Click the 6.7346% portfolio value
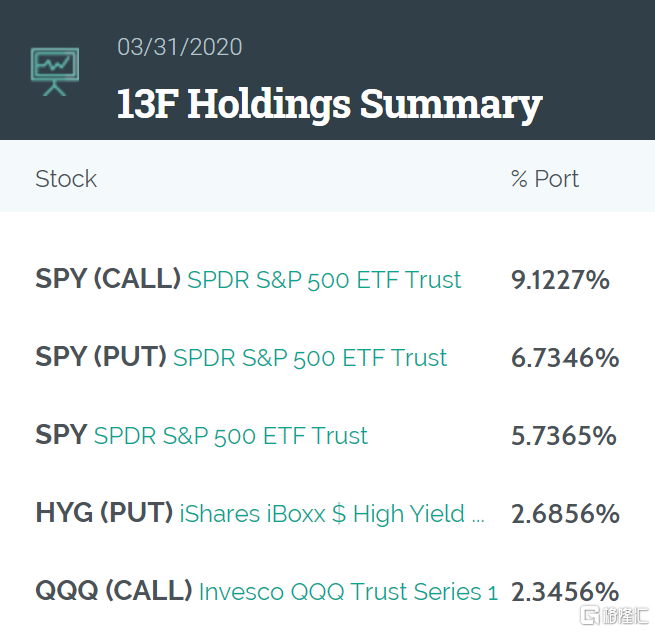This screenshot has height=632, width=655. [565, 358]
